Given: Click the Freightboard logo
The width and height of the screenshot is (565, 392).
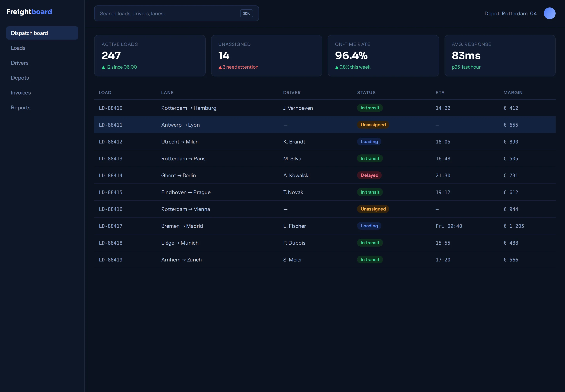Looking at the screenshot, I should (x=29, y=12).
